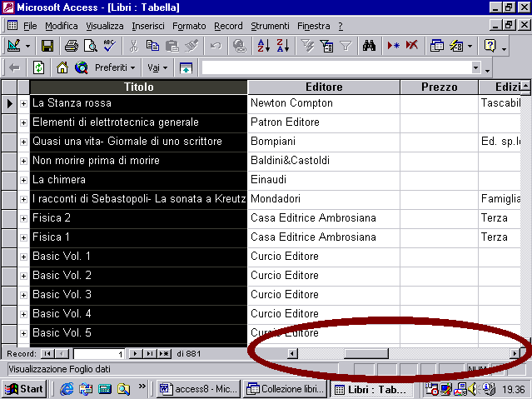
Task: Click the horizontal scrollbar left arrow
Action: pos(291,354)
